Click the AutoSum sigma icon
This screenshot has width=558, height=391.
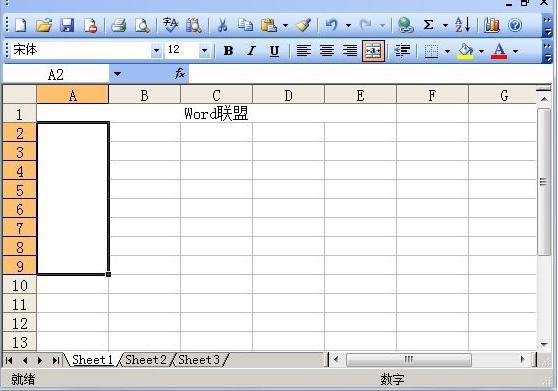tap(428, 25)
